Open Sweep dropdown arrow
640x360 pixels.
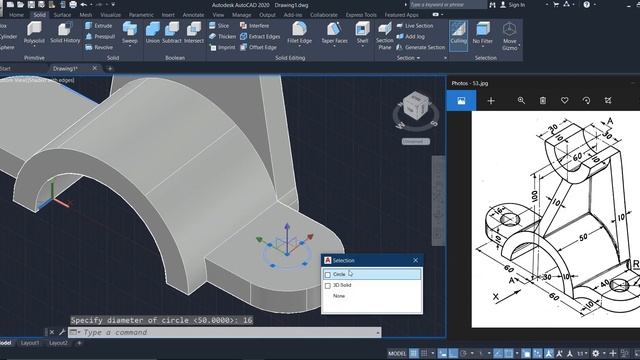click(130, 46)
